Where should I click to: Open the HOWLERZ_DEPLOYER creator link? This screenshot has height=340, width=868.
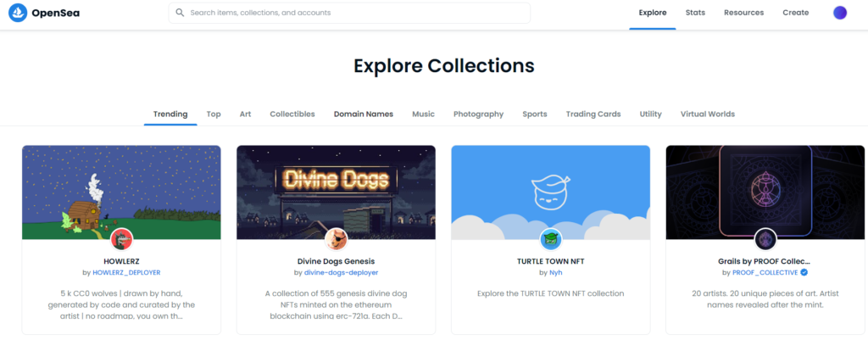click(126, 273)
